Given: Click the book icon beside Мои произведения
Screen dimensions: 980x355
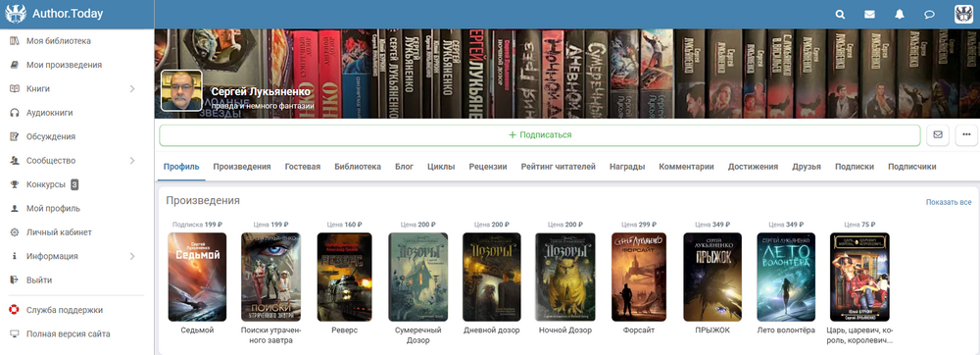Looking at the screenshot, I should tap(14, 65).
